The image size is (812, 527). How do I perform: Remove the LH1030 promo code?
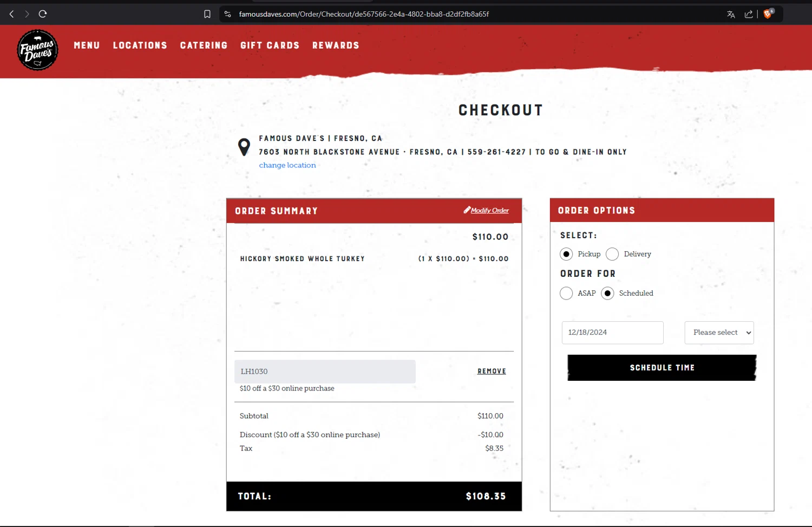coord(492,371)
